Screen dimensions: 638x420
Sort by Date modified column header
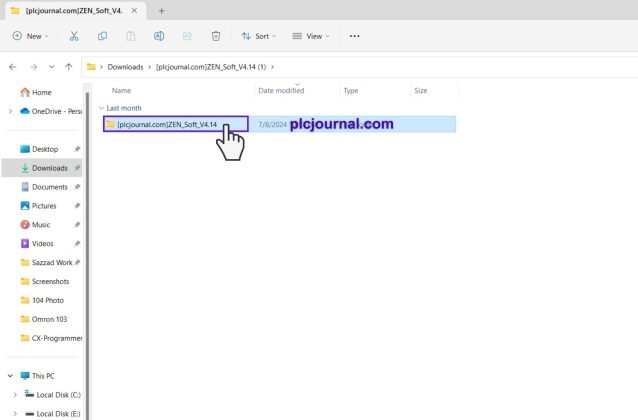point(281,90)
